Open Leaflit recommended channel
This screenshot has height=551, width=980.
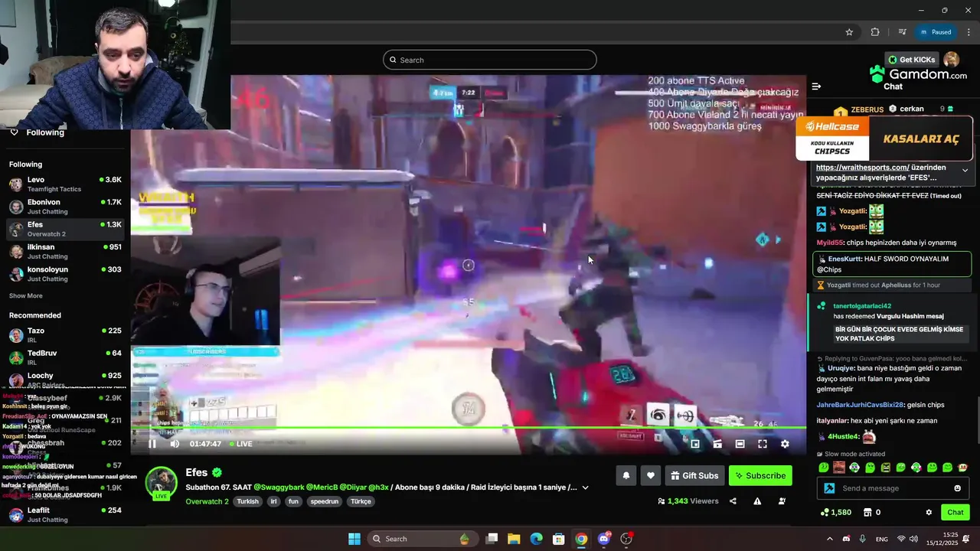coord(65,514)
